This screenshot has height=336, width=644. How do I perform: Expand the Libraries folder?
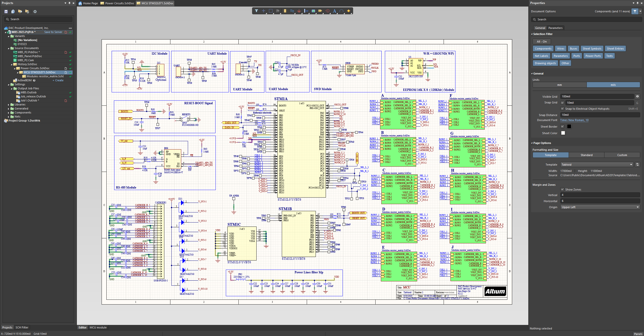coord(9,105)
